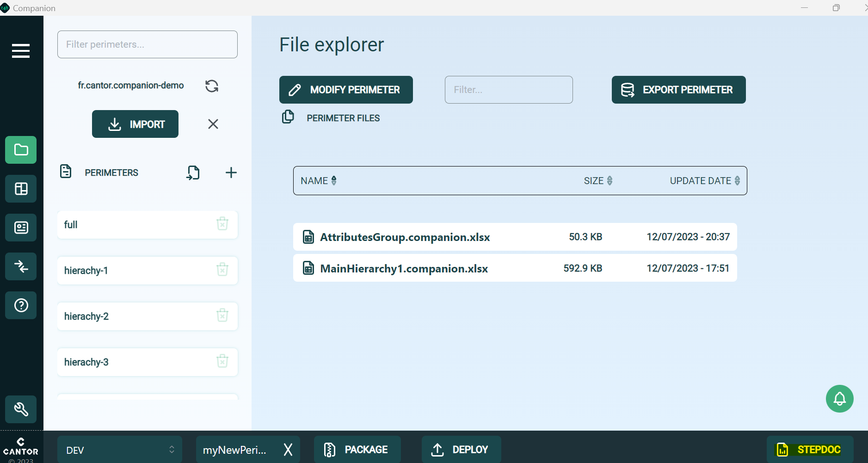
Task: Open the ID card sidebar icon
Action: (21, 228)
